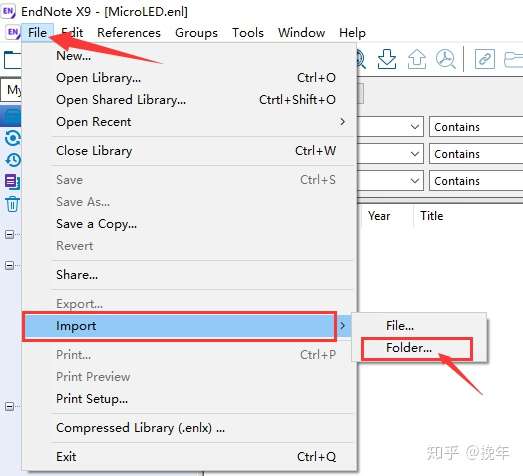Open the third search field dropdown
Viewport: 523px width, 476px height.
(415, 181)
